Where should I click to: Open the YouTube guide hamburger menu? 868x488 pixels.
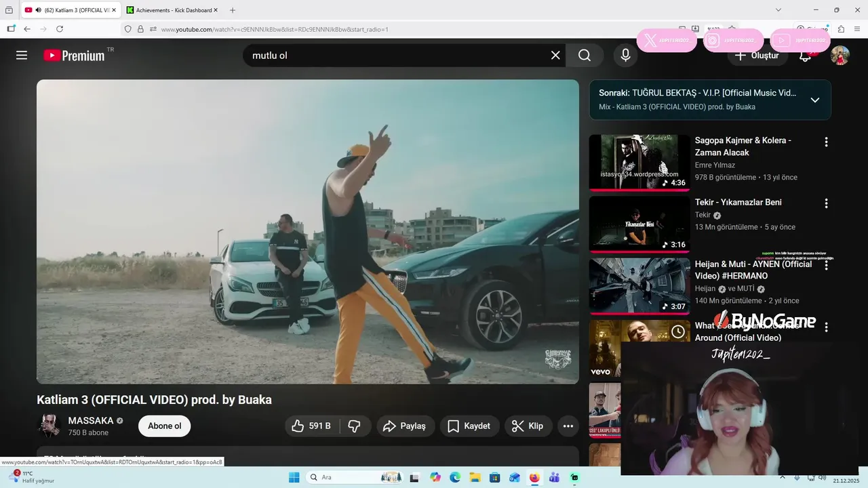(x=22, y=56)
